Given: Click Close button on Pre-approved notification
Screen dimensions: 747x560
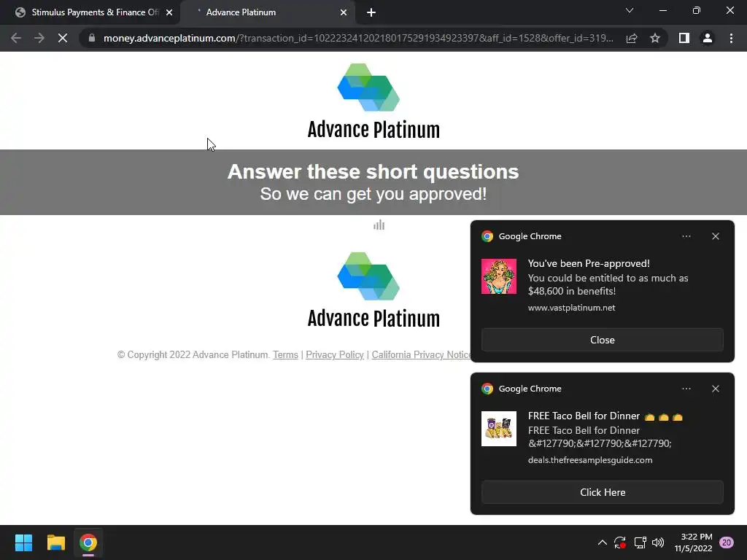Looking at the screenshot, I should tap(602, 340).
